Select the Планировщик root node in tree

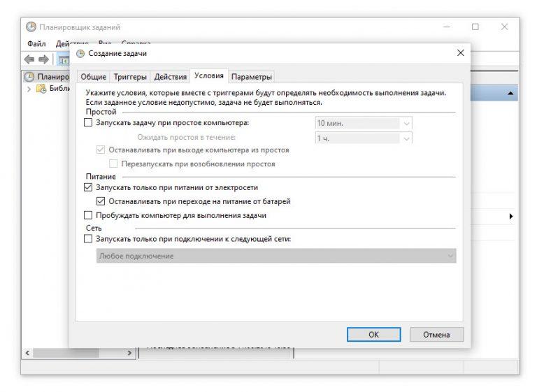point(47,77)
